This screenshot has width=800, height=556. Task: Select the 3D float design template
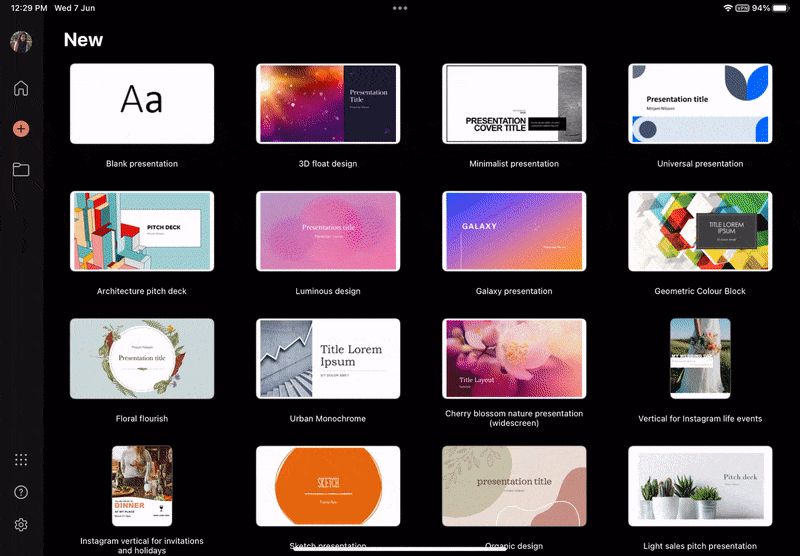click(328, 104)
